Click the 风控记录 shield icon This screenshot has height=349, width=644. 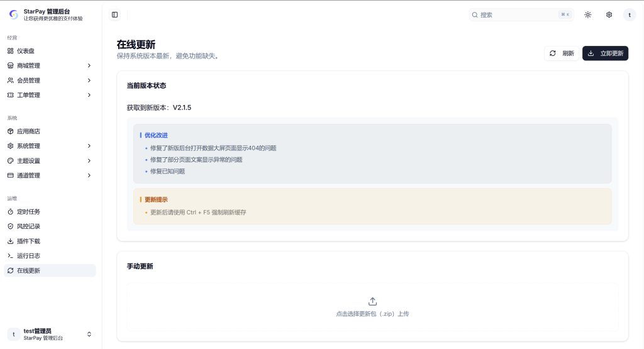click(11, 226)
